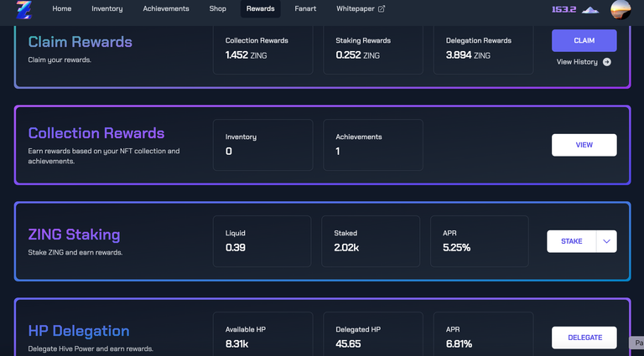Open the Fanart tab

pos(305,8)
